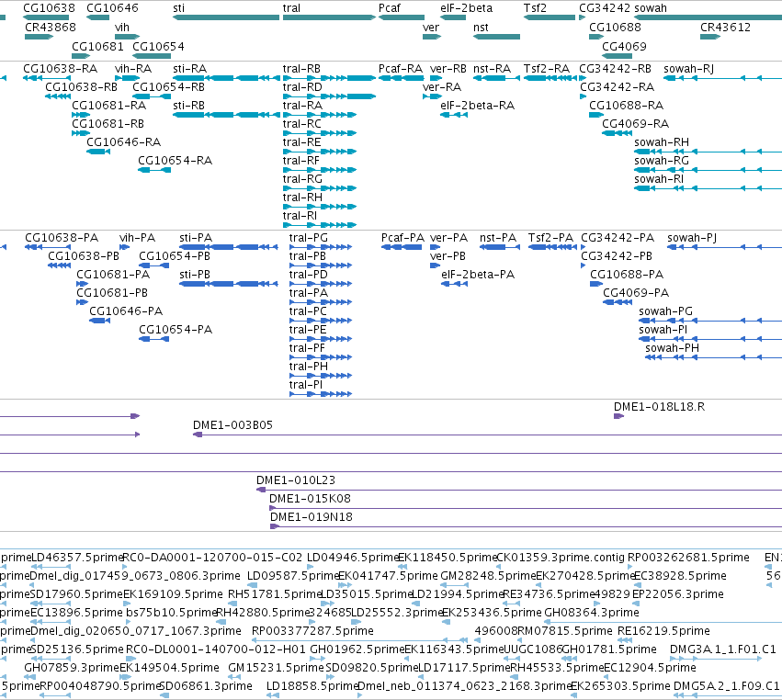Screen dimensions: 782x700
Task: Select the nst-PA protein
Action: [499, 247]
